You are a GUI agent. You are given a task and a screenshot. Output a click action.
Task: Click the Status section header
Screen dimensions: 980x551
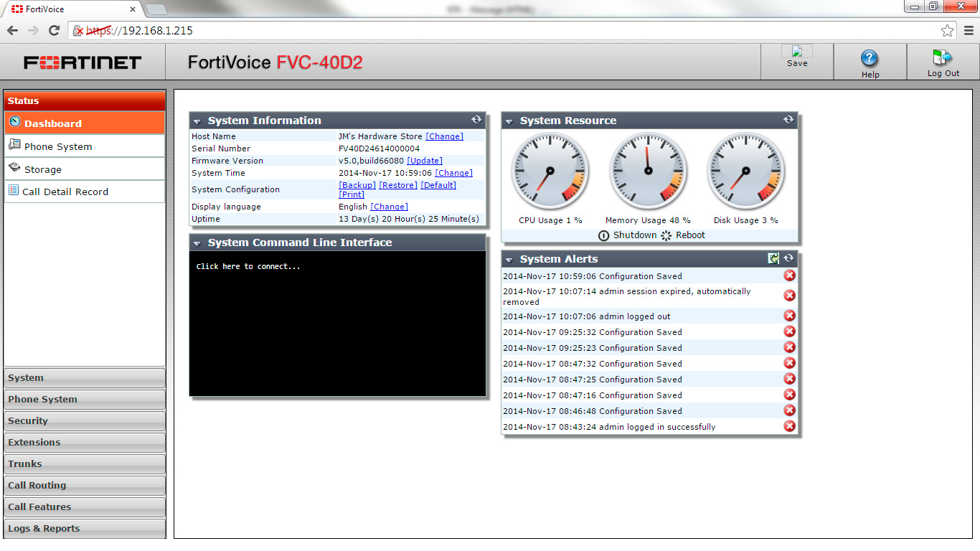[x=85, y=100]
